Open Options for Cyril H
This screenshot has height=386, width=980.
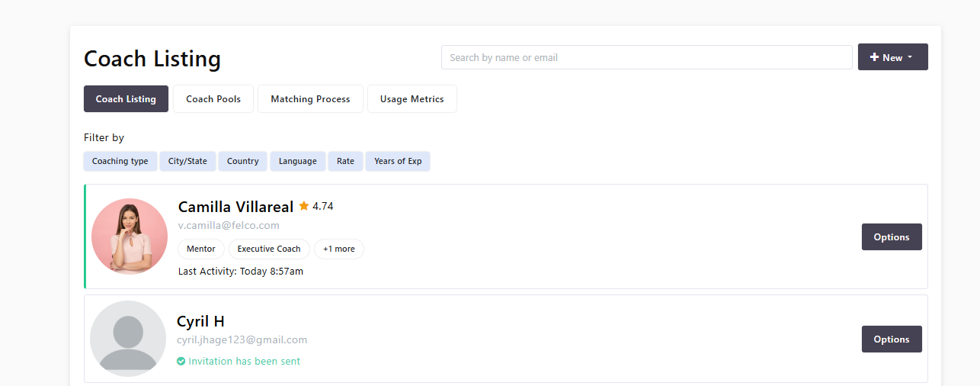[x=892, y=339]
